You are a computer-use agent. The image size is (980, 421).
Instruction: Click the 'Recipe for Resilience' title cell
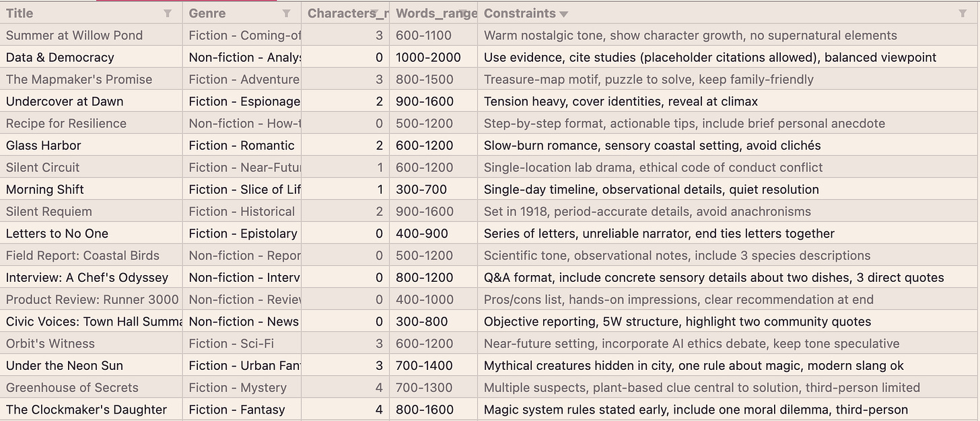click(x=92, y=123)
